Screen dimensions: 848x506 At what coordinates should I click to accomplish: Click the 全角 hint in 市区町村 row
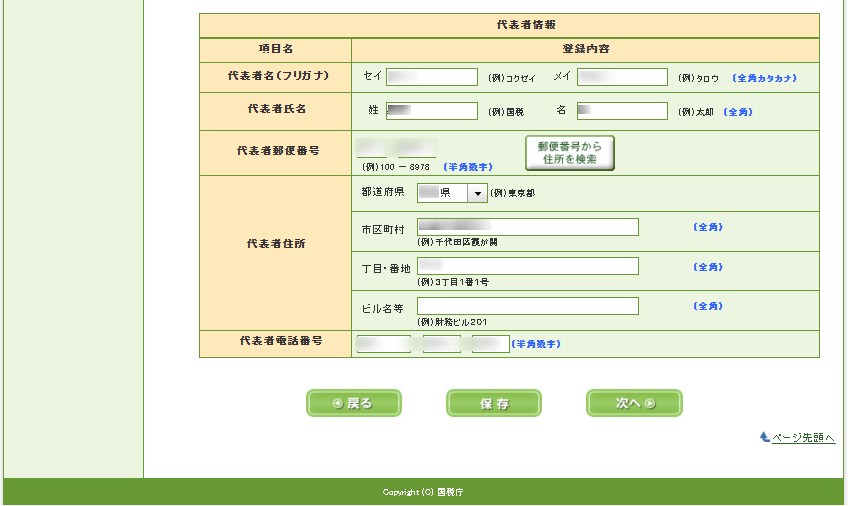click(708, 227)
